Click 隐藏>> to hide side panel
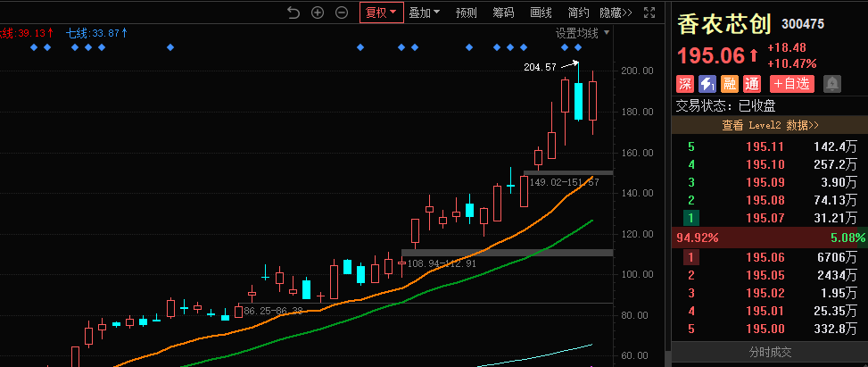The height and width of the screenshot is (367, 868). (616, 12)
